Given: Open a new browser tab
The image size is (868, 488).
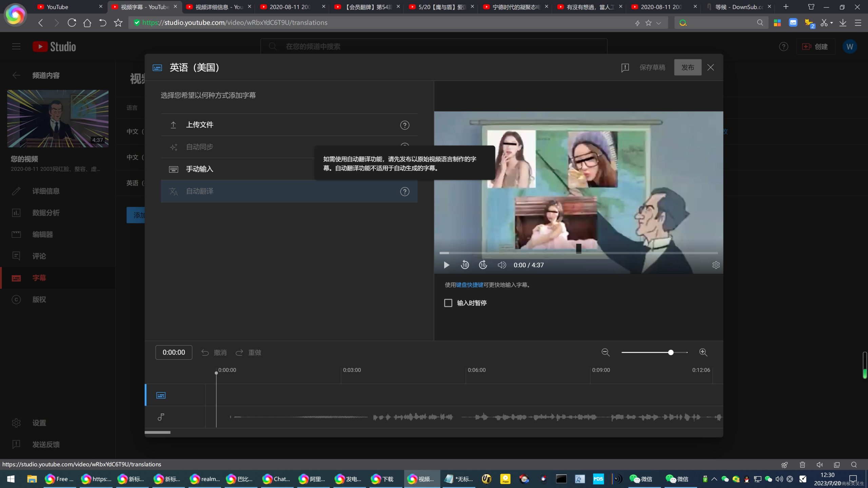Looking at the screenshot, I should pos(786,7).
